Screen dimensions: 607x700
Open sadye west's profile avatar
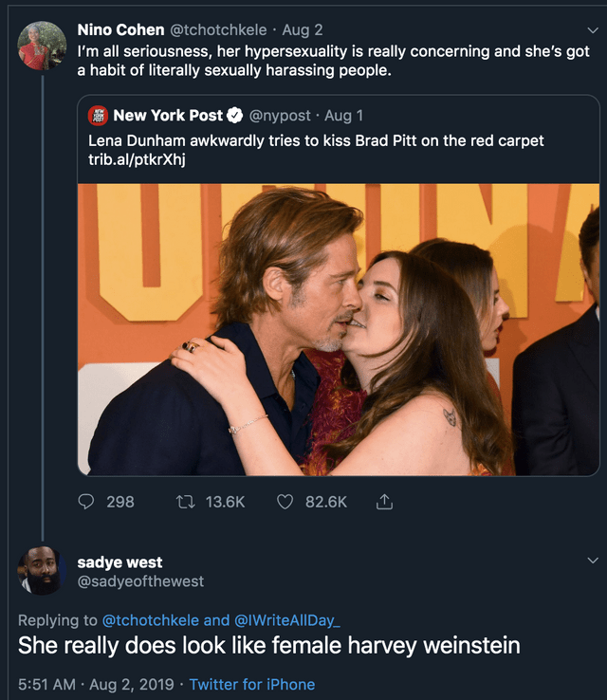tap(42, 570)
